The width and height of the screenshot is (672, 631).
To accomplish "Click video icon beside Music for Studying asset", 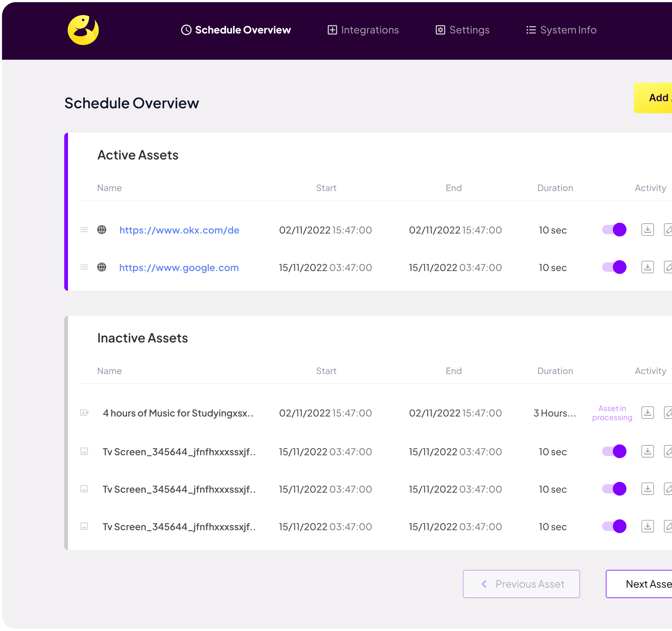I will (84, 413).
